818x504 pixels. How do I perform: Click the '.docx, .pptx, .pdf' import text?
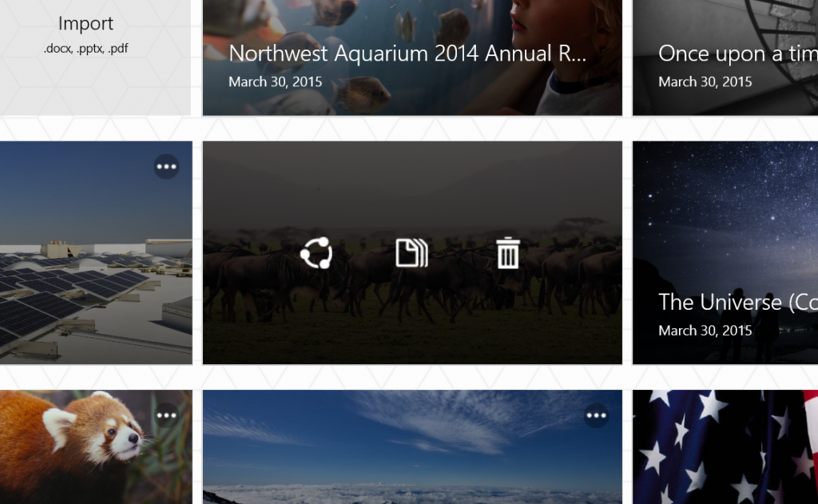click(85, 49)
